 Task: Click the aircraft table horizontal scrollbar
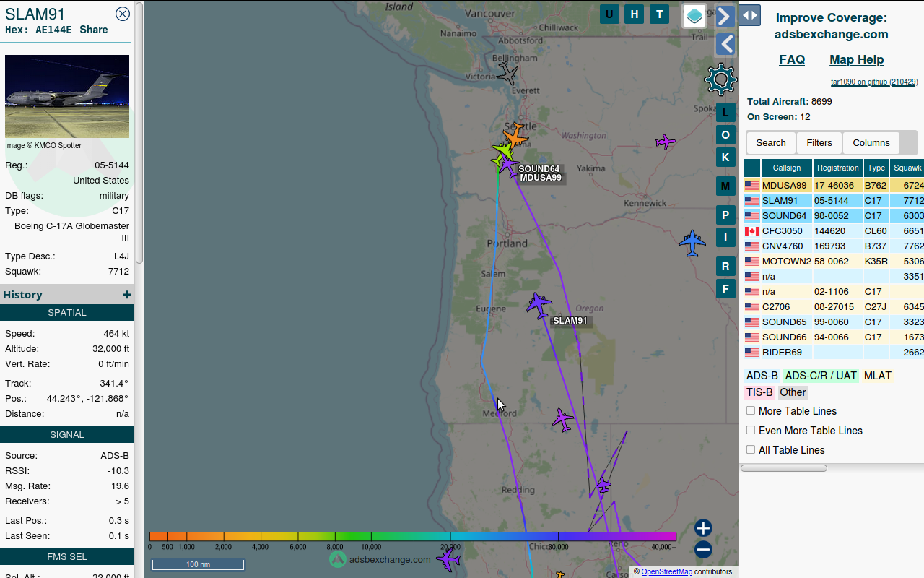(x=784, y=468)
